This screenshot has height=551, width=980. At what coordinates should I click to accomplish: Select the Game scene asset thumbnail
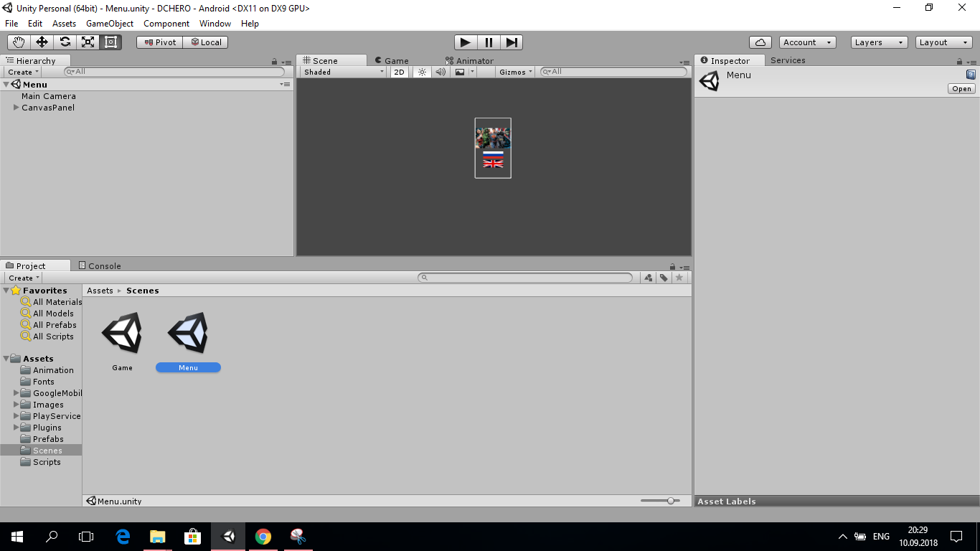coord(122,333)
